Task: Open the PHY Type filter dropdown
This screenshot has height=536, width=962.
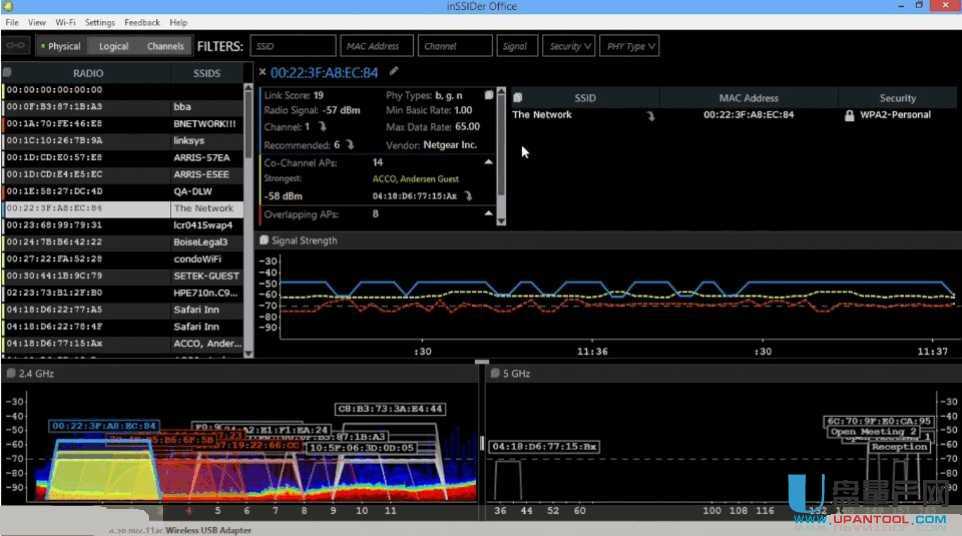Action: (631, 46)
